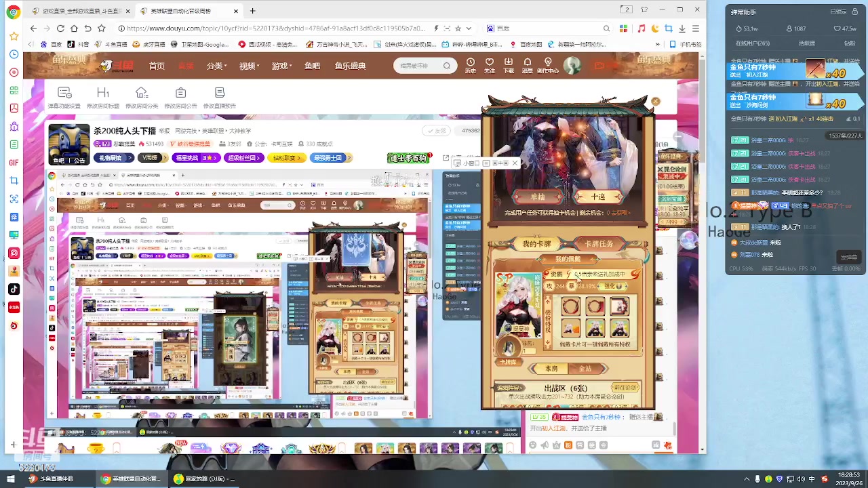Switch to 卡牌任务 tab
The width and height of the screenshot is (868, 488).
pyautogui.click(x=599, y=244)
